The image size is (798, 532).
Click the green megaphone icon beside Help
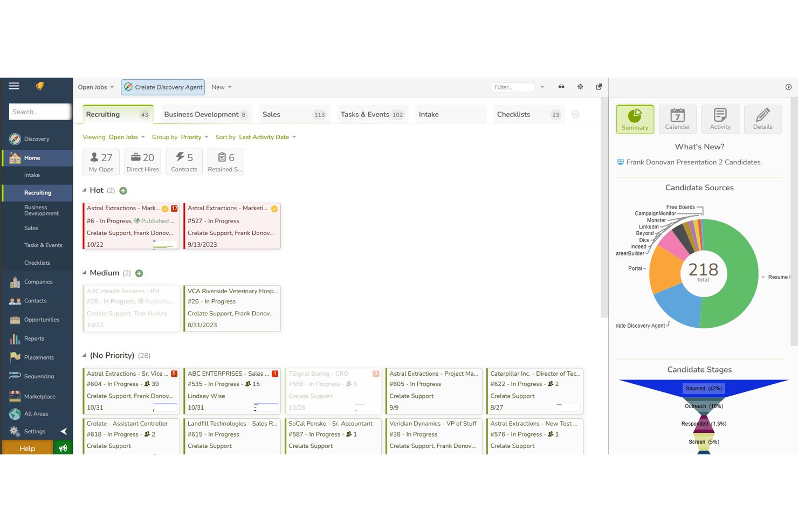[x=63, y=448]
